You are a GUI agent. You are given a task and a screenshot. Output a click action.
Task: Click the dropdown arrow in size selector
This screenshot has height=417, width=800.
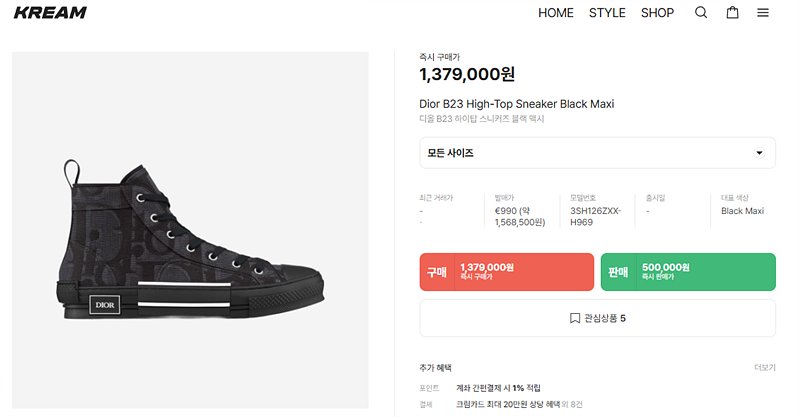(759, 153)
